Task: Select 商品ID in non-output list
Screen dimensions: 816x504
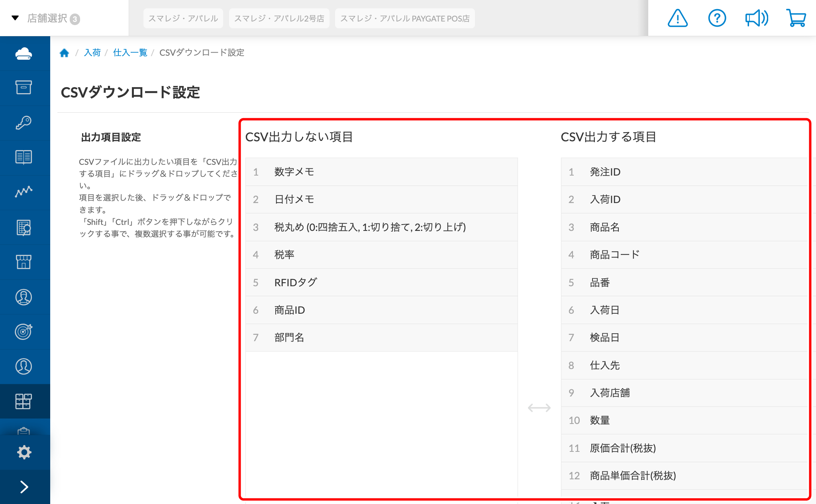Action: [x=382, y=310]
